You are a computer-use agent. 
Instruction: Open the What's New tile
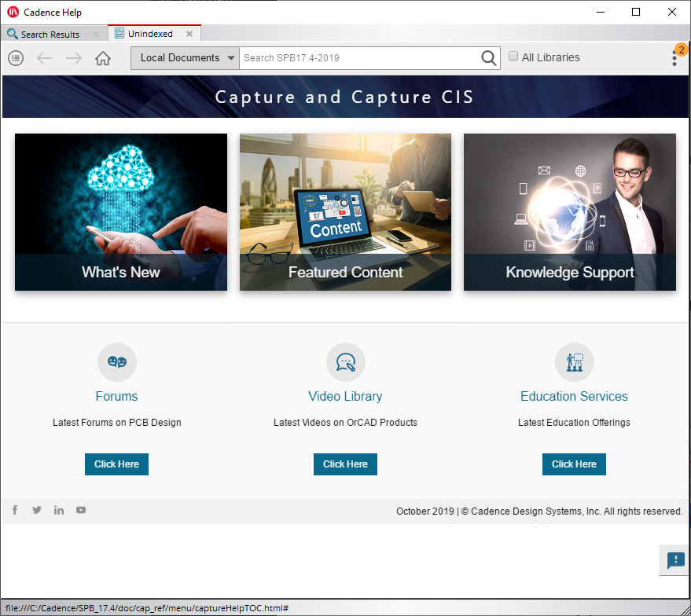pyautogui.click(x=121, y=212)
